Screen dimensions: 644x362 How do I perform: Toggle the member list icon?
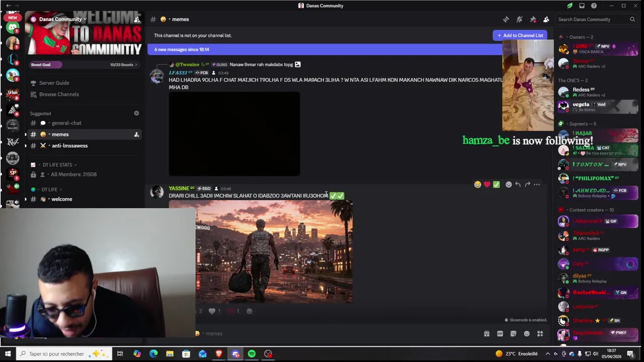[x=546, y=19]
